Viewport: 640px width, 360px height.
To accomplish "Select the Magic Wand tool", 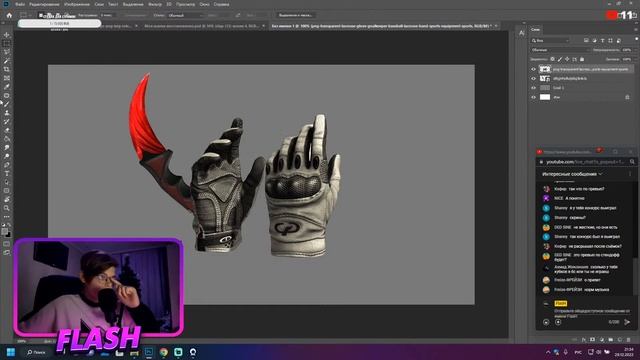I will pyautogui.click(x=7, y=61).
